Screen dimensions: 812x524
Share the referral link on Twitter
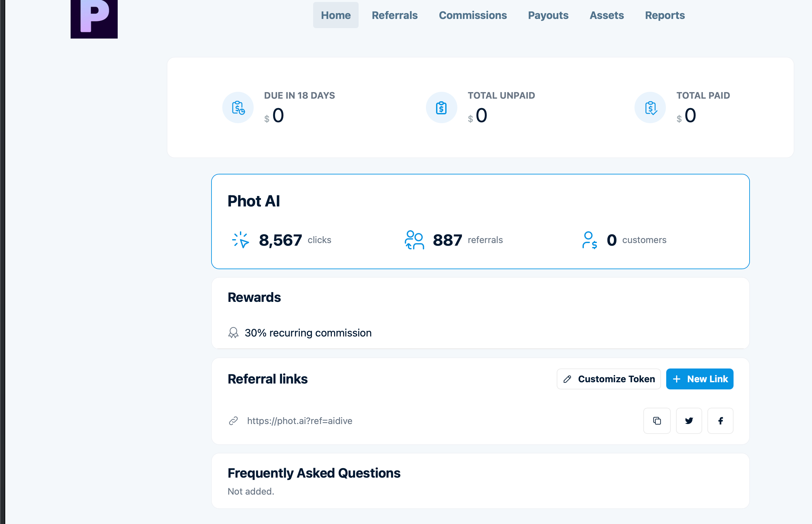point(689,421)
